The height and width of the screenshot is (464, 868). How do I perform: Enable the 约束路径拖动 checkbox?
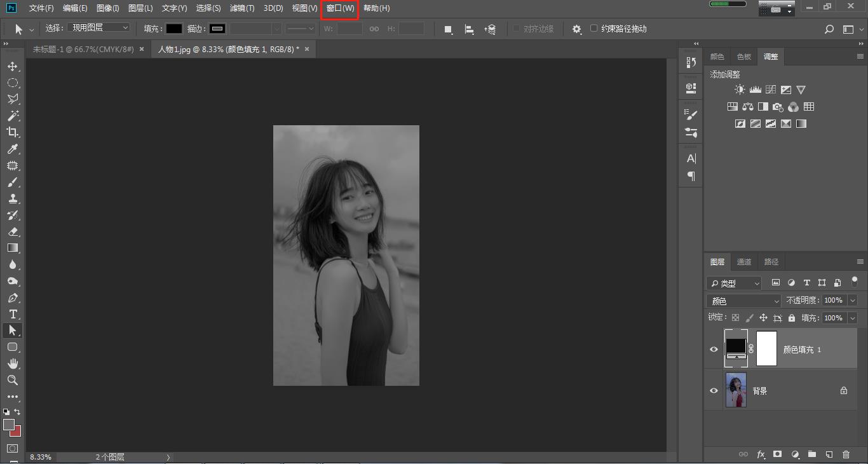(x=594, y=29)
